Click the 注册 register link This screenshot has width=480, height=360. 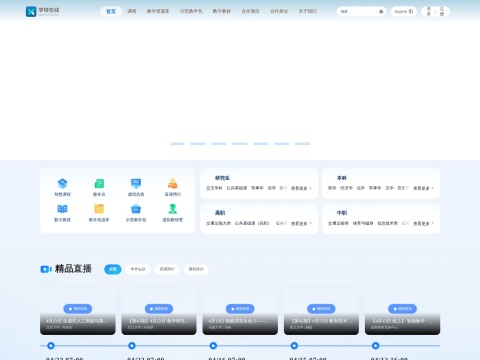point(442,11)
